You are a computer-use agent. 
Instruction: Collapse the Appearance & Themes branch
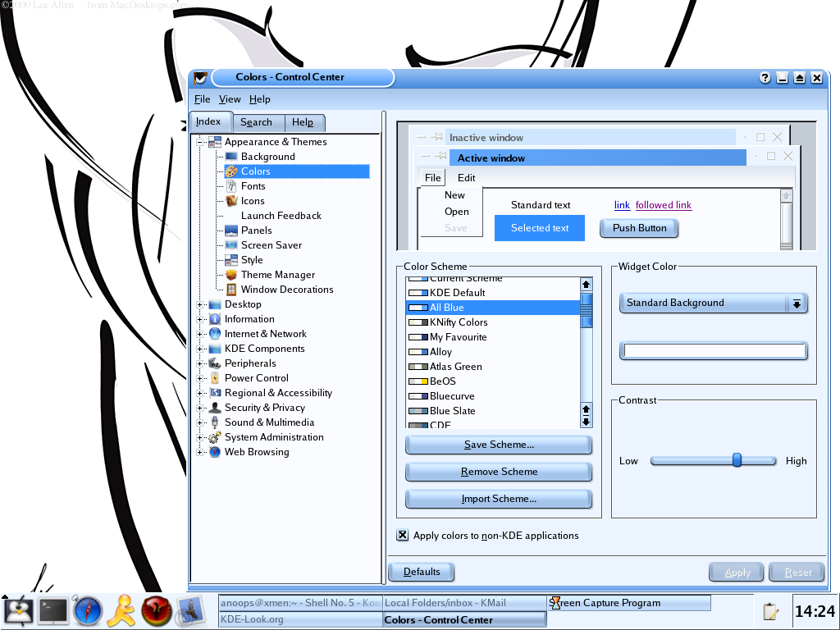point(200,142)
